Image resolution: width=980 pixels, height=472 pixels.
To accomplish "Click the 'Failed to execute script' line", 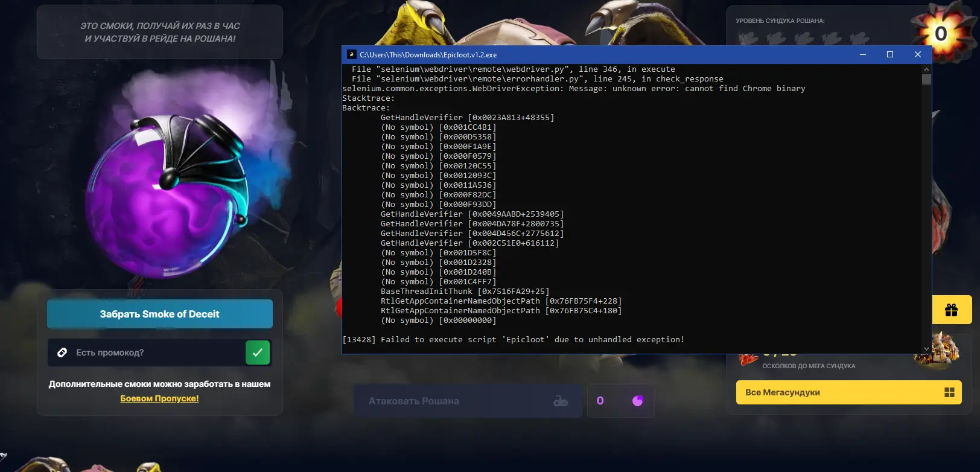I will pyautogui.click(x=514, y=340).
